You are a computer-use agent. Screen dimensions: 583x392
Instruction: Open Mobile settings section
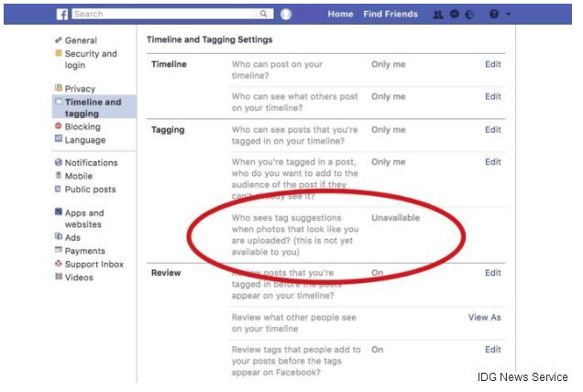tap(79, 176)
